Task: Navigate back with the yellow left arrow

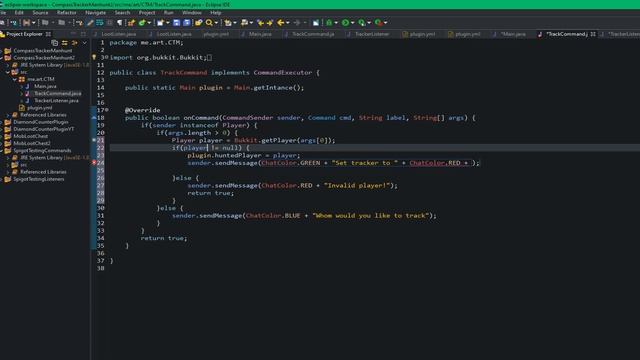Action: [x=280, y=22]
